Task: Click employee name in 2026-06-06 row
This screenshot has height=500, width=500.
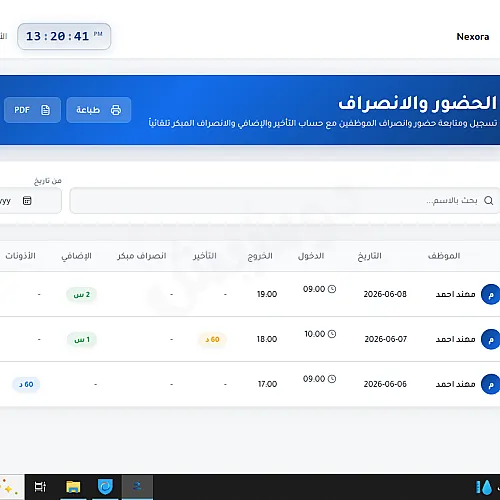Action: pyautogui.click(x=455, y=384)
